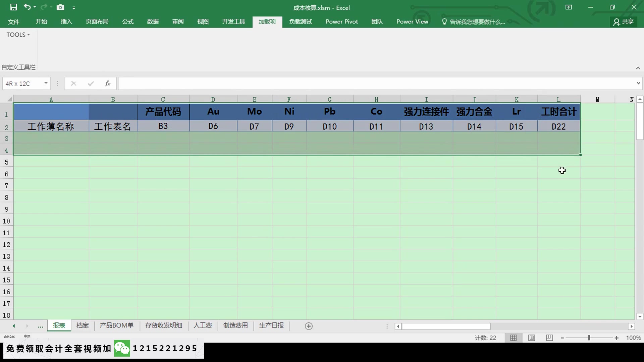Viewport: 644px width, 362px height.
Task: Switch to Page Layout view icon
Action: (532, 338)
